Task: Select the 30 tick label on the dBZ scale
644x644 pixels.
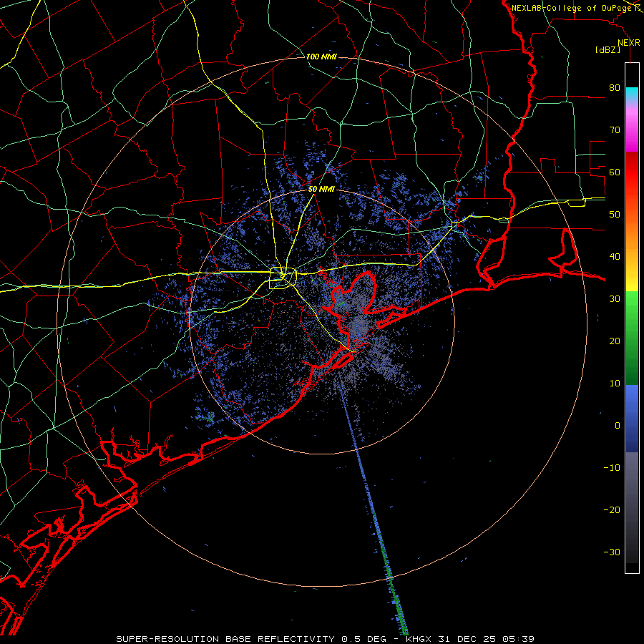Action: click(615, 298)
